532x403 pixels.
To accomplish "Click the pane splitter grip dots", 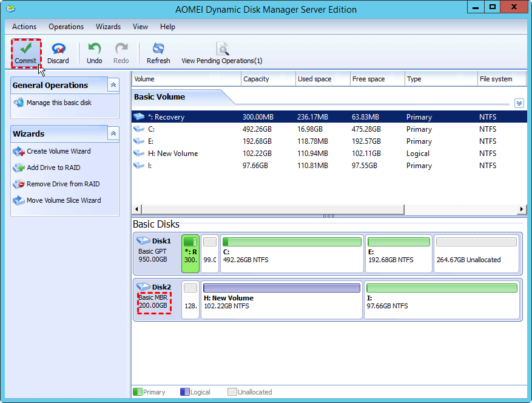I will click(x=329, y=216).
